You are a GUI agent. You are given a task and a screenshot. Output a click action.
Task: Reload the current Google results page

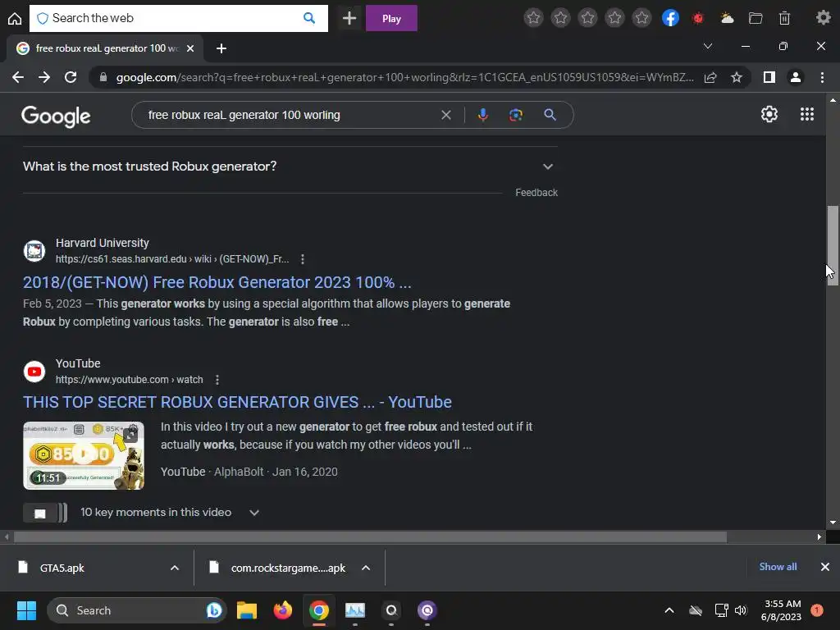(71, 77)
